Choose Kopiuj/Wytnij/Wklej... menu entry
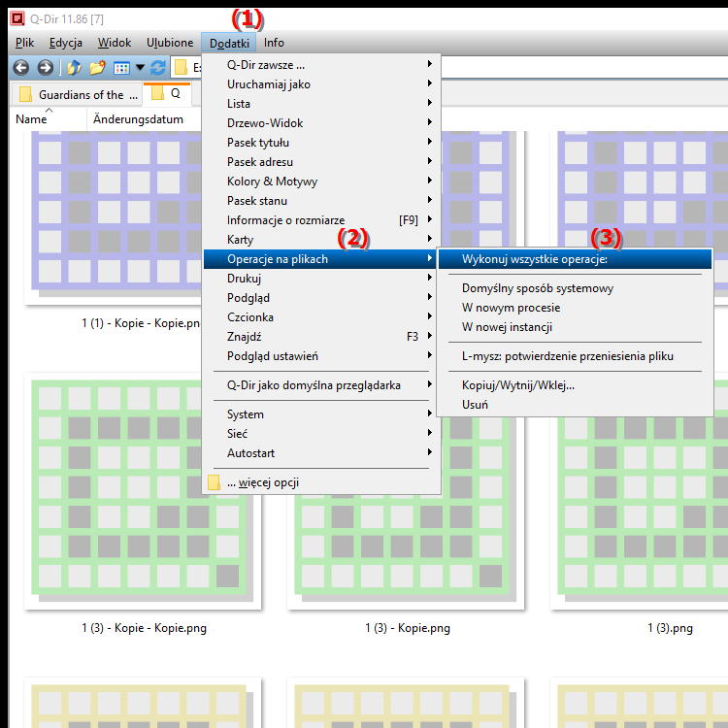 pyautogui.click(x=517, y=385)
